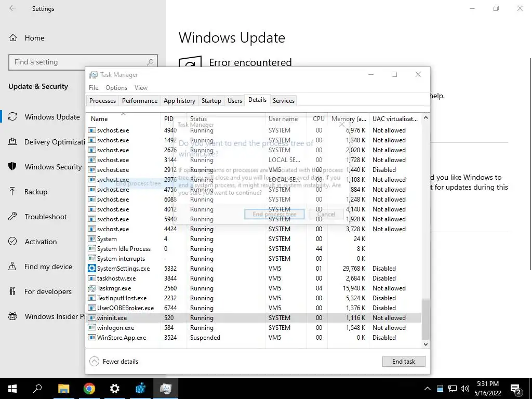
Task: Select SystemSettings.exe gear icon row
Action: pyautogui.click(x=91, y=269)
